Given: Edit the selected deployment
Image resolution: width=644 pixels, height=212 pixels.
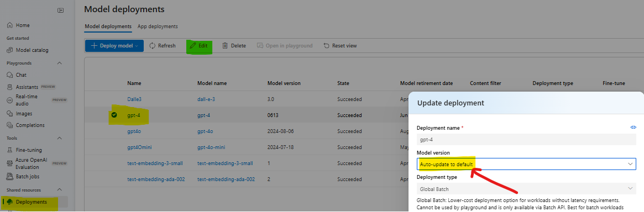Looking at the screenshot, I should tap(199, 45).
